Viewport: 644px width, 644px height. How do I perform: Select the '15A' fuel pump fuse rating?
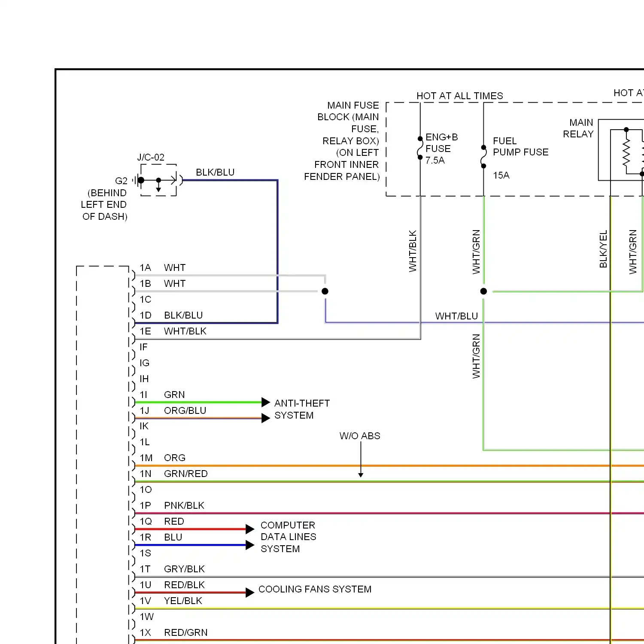(501, 175)
